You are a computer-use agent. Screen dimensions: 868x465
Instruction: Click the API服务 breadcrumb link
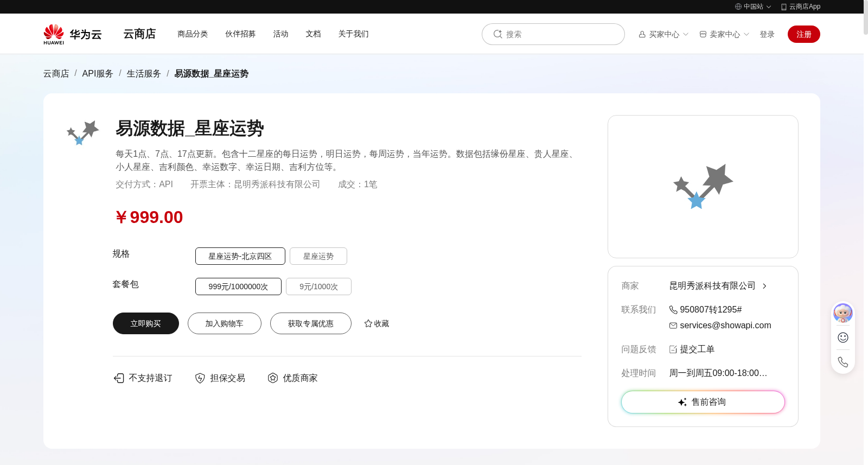click(98, 73)
